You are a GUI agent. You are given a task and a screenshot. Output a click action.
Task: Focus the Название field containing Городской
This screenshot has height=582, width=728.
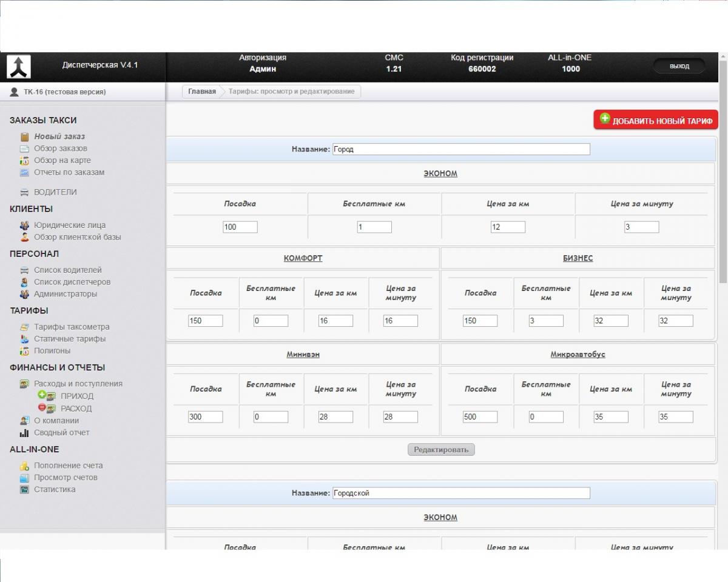[x=461, y=493]
